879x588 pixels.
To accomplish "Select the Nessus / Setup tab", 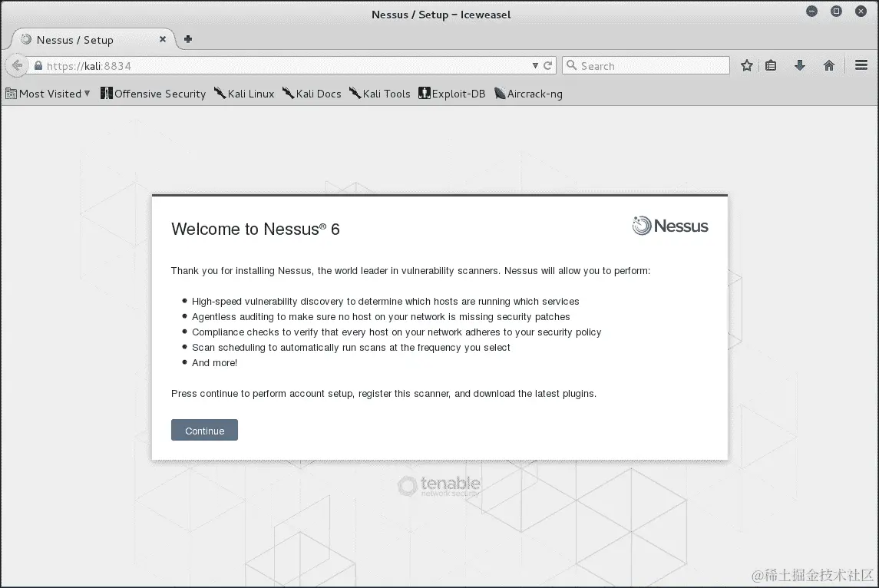I will pos(92,39).
